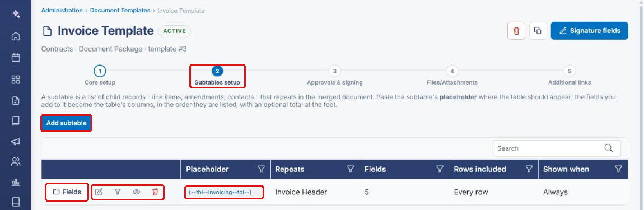
Task: Open the book icon below Documents in the sidebar
Action: point(16,121)
